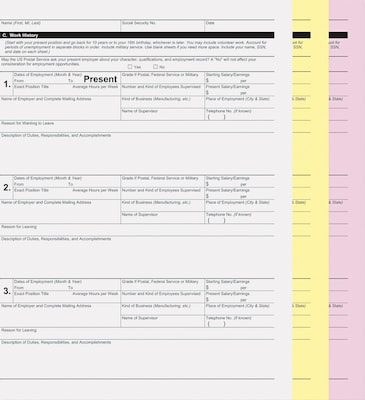Select Reason for Leaving line in entry 3
This screenshot has height=400, width=365.
pyautogui.click(x=137, y=333)
